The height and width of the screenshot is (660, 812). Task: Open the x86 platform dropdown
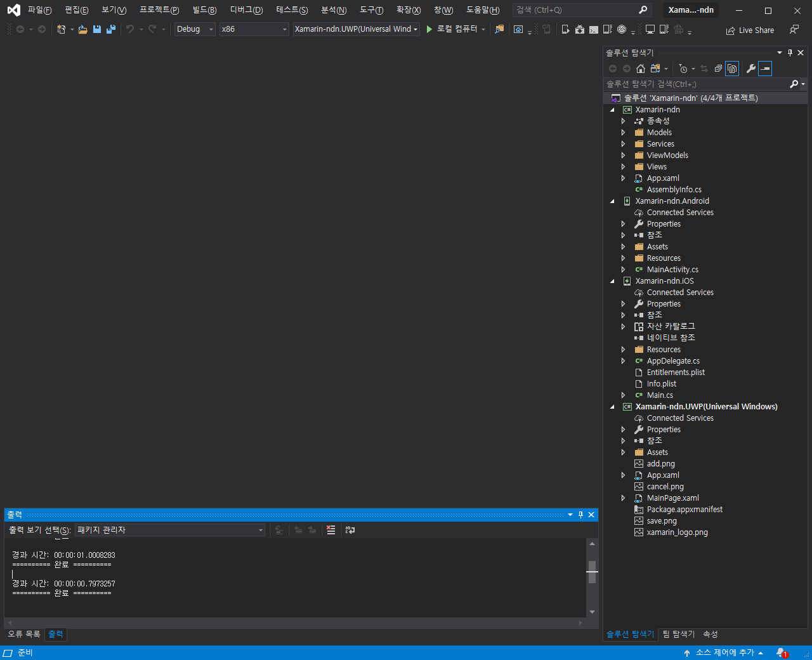click(x=254, y=29)
